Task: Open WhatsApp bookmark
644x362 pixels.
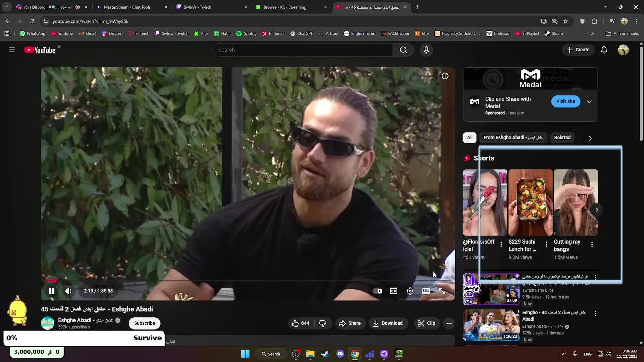Action: click(32, 34)
